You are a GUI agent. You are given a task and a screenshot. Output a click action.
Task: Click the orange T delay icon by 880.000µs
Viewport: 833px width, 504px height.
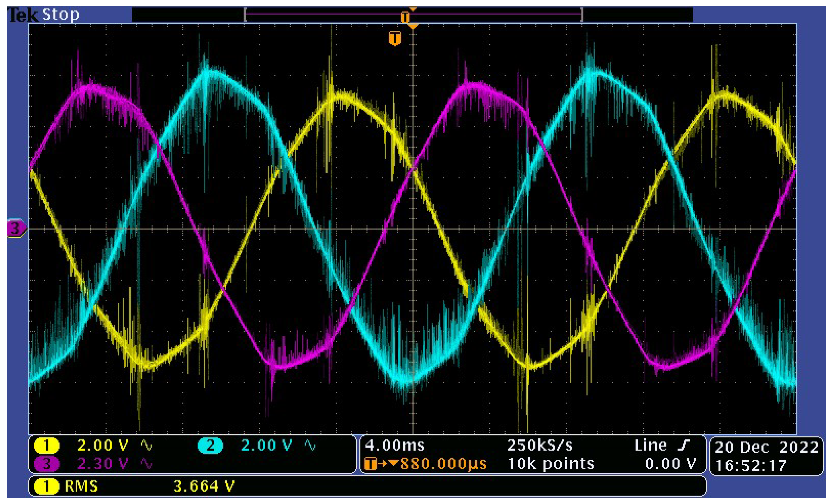371,464
